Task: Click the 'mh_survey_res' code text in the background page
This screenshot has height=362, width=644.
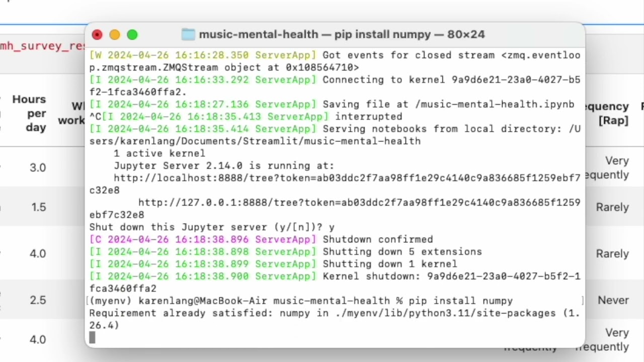Action: coord(42,46)
